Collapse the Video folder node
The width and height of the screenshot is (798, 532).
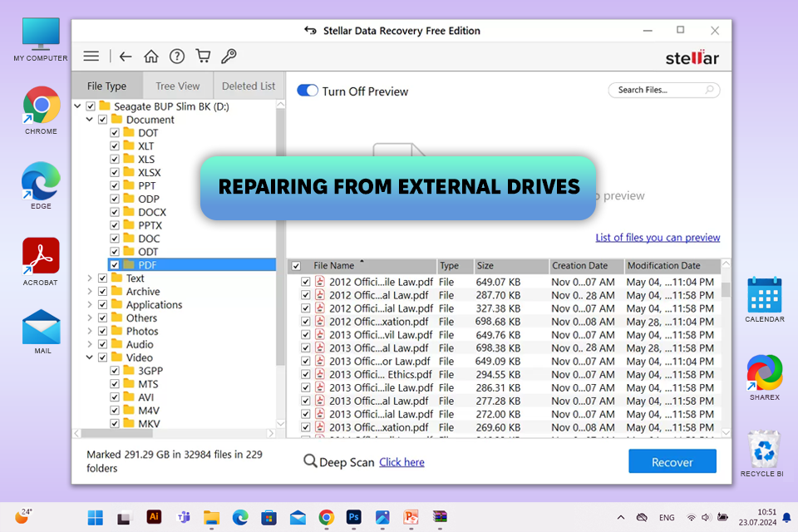tap(90, 358)
